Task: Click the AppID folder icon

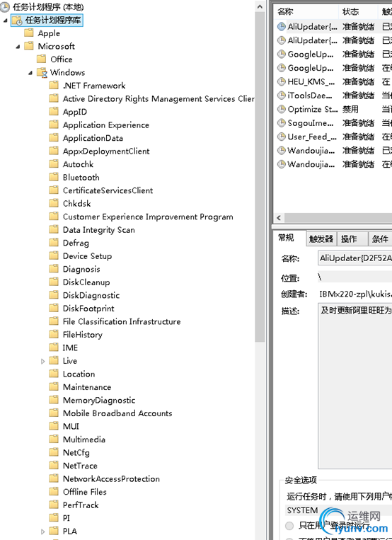Action: pos(54,112)
